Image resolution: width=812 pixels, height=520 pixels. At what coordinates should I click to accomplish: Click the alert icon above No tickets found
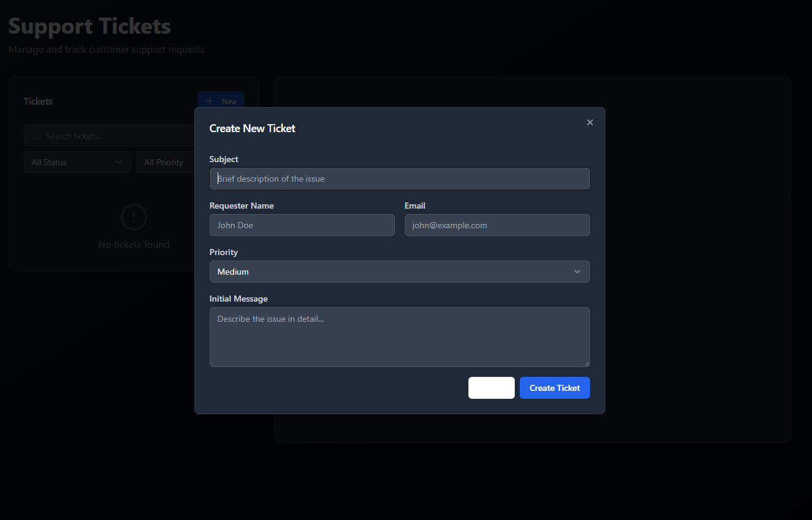point(134,217)
